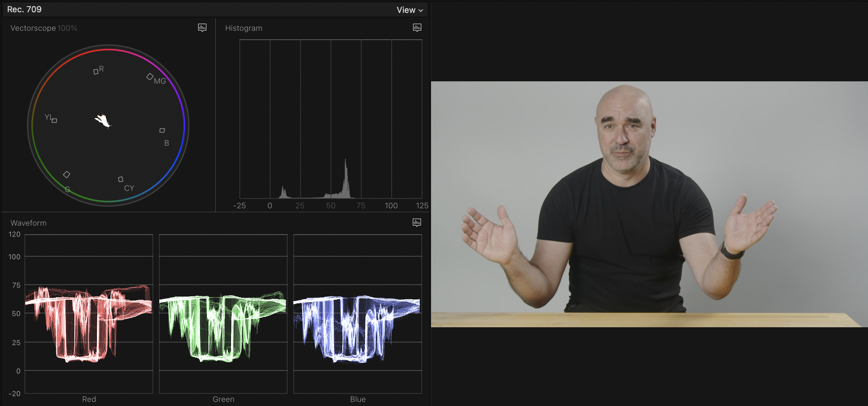Click the YL target box in vectorscope
Viewport: 868px width, 406px height.
pyautogui.click(x=54, y=120)
